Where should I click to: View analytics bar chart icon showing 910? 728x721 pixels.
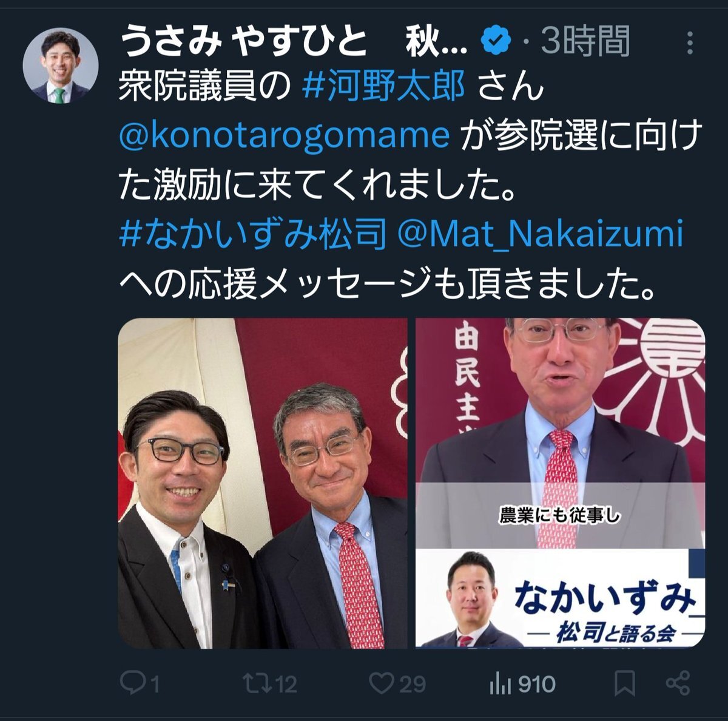click(x=500, y=684)
